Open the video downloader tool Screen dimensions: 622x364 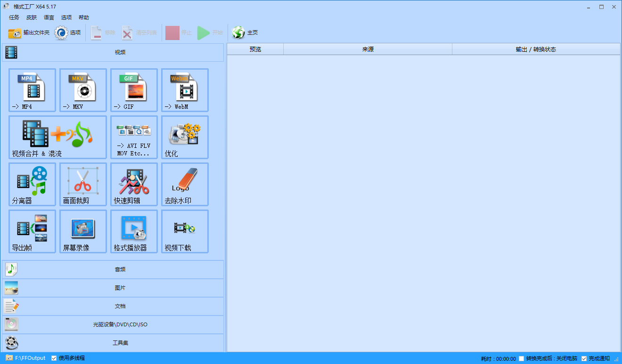point(185,231)
